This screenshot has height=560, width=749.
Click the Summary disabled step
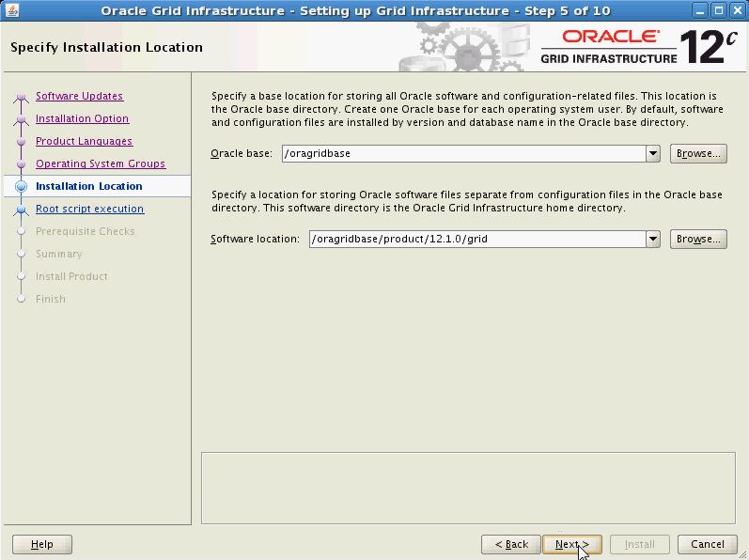tap(59, 254)
